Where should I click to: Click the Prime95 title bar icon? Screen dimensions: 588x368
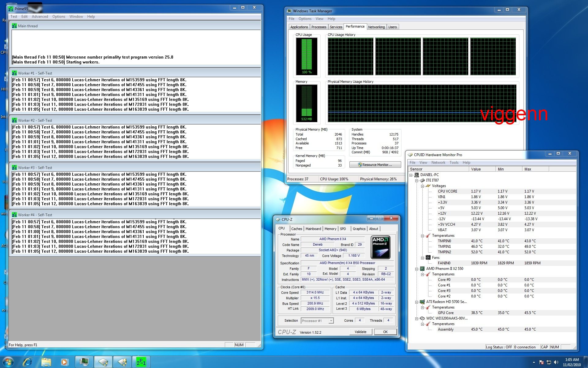[x=11, y=9]
